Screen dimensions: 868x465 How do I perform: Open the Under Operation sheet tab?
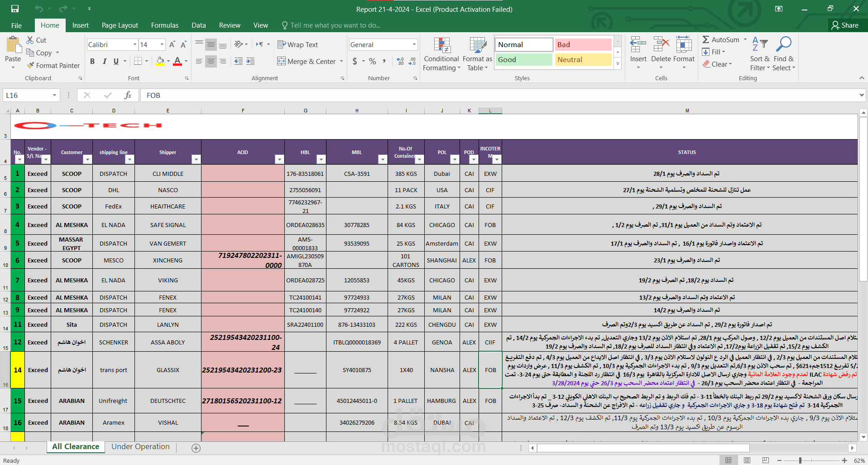140,446
